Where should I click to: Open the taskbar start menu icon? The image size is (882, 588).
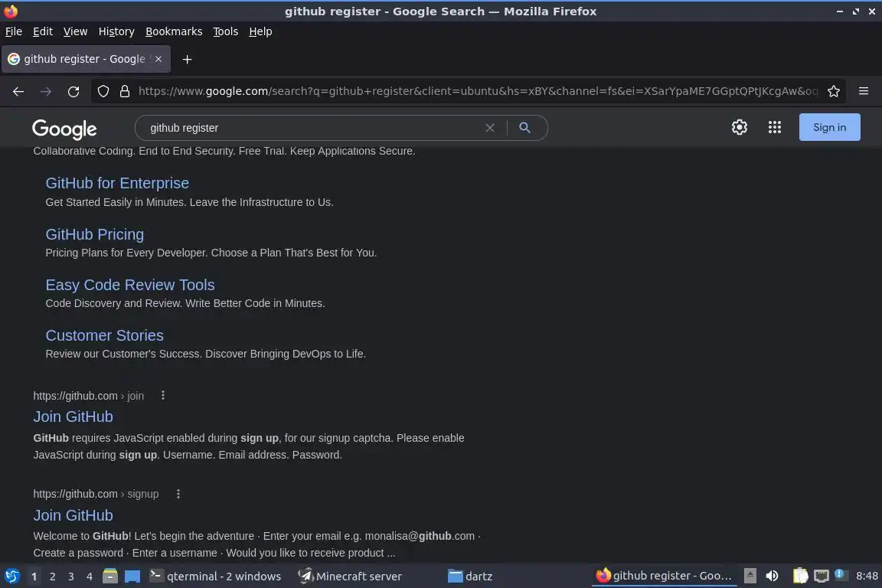tap(12, 576)
